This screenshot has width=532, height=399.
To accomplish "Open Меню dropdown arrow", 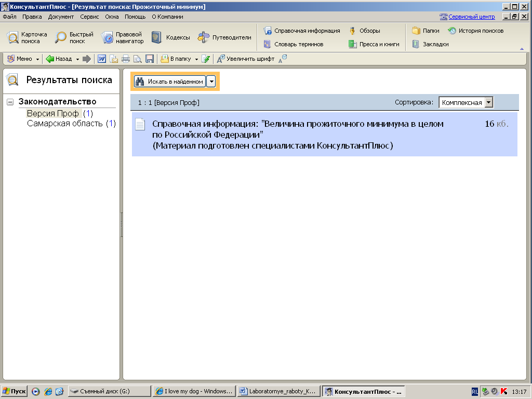I will [x=37, y=59].
